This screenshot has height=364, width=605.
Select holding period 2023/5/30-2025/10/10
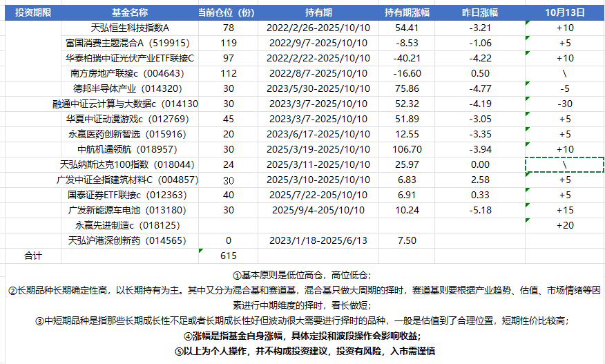[x=318, y=89]
